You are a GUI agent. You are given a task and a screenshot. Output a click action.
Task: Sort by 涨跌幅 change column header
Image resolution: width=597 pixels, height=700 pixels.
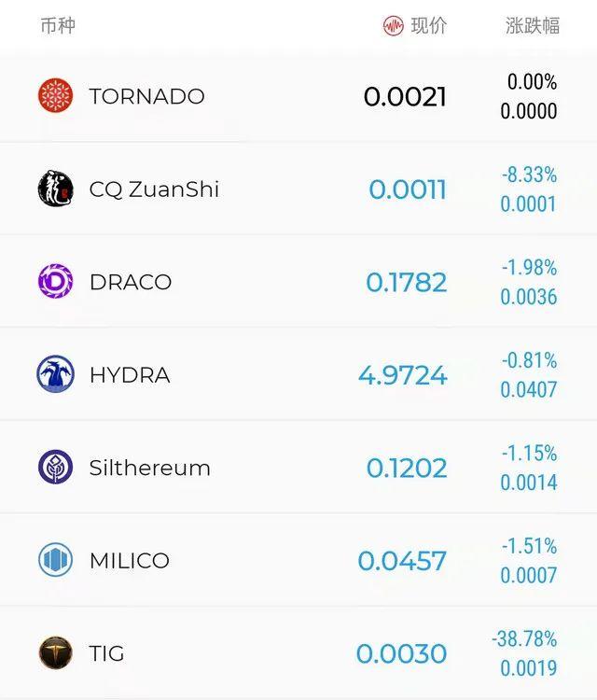pyautogui.click(x=532, y=26)
